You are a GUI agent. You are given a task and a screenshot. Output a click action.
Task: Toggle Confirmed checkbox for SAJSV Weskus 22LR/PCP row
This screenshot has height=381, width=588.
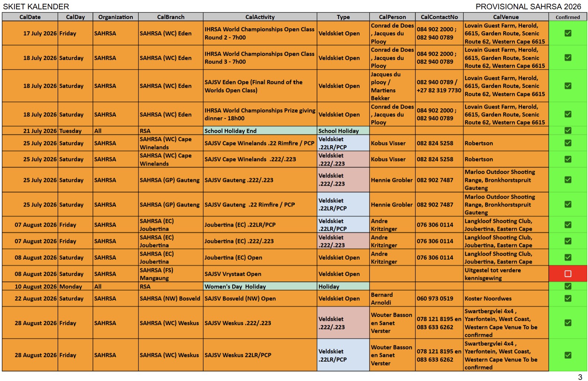pos(568,355)
